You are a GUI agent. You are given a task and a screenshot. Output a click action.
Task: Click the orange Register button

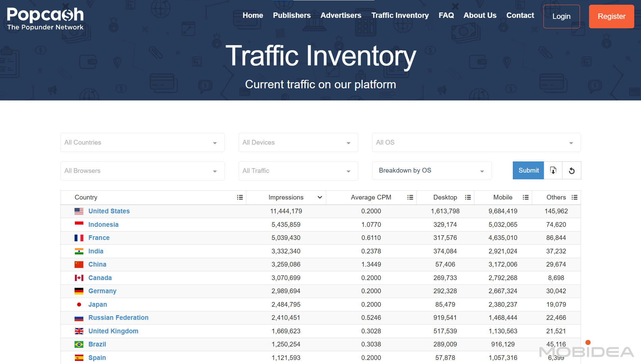tap(611, 16)
